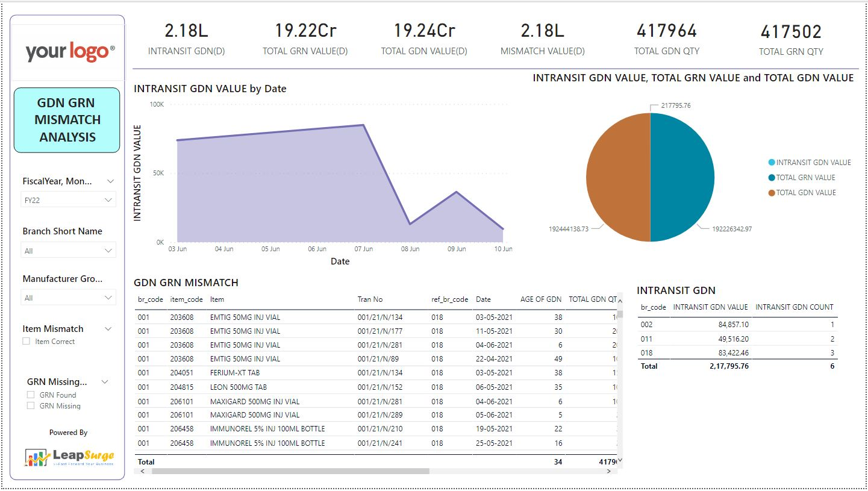Click the GDN GRN MISMATCH ANALYSIS title button

click(x=67, y=120)
